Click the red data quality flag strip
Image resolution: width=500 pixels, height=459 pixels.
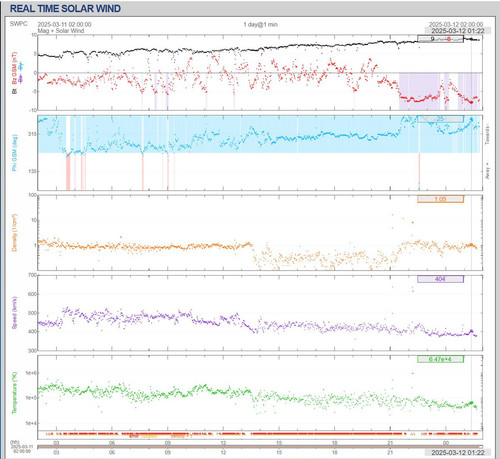coord(261,434)
